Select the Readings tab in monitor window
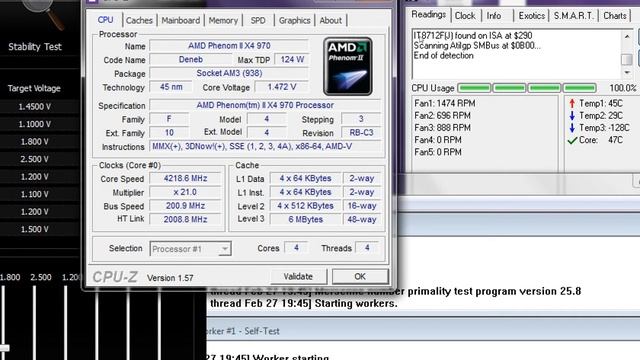This screenshot has height=360, width=640. tap(429, 15)
